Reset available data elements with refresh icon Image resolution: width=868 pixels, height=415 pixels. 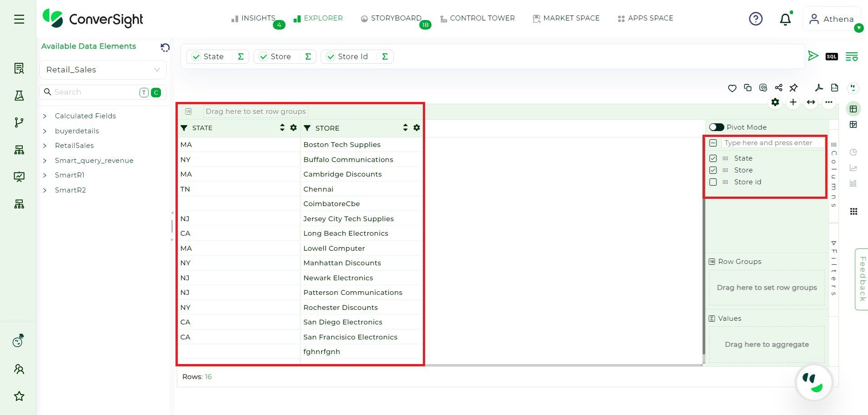[165, 47]
